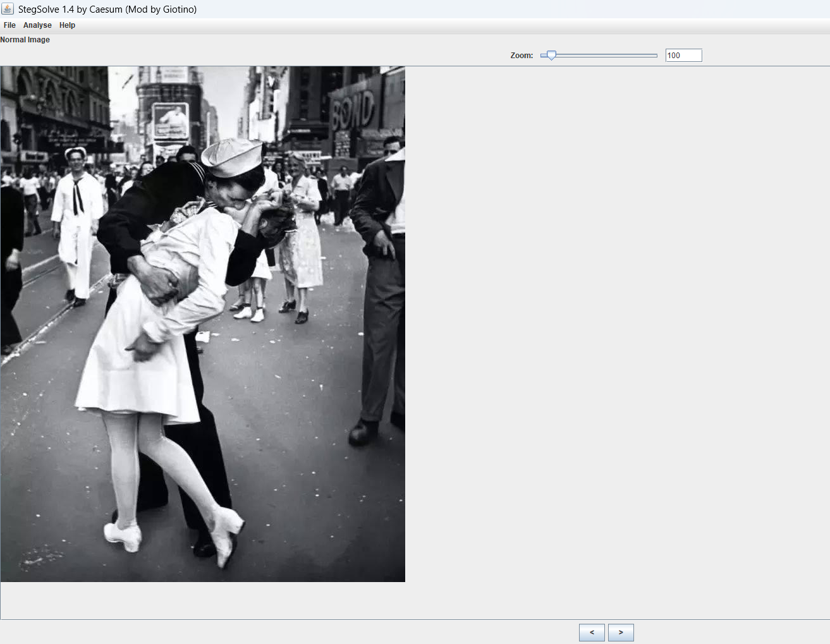The width and height of the screenshot is (830, 644).
Task: Click the 'Normal Image' mode label
Action: point(25,40)
